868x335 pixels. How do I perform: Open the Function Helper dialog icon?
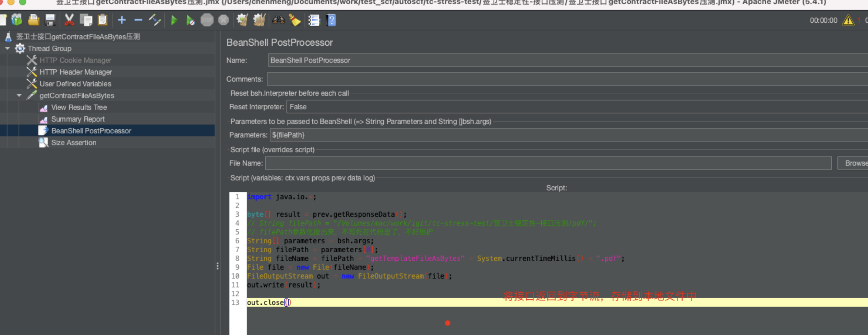pos(314,20)
